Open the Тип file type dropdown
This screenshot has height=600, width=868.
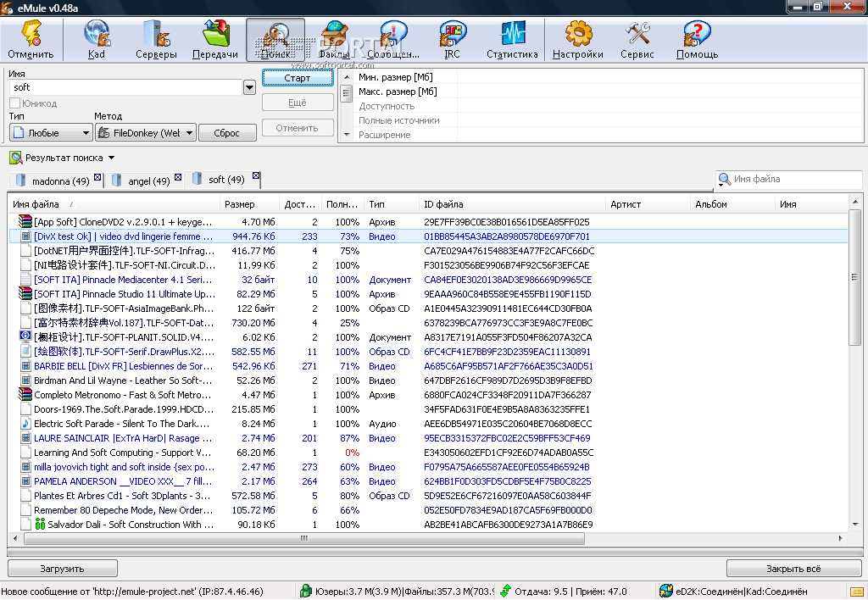50,133
